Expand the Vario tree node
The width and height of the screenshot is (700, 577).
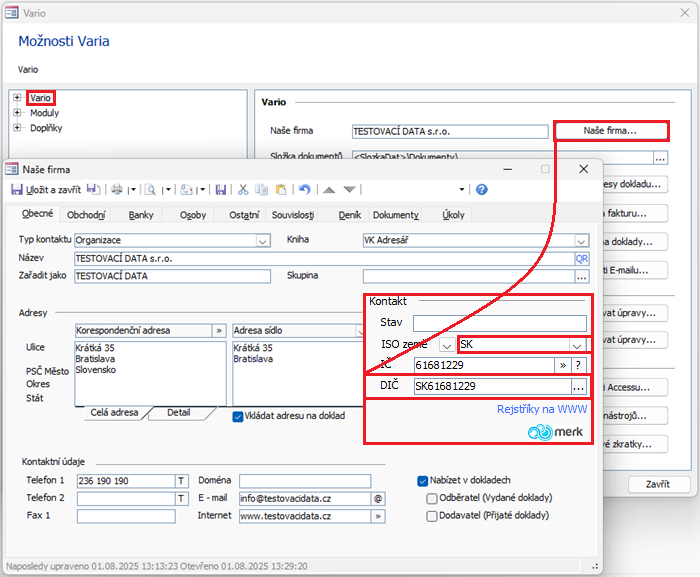tap(17, 97)
